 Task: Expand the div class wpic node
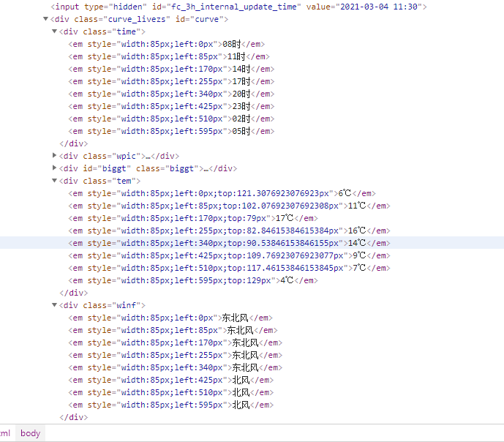tap(54, 156)
